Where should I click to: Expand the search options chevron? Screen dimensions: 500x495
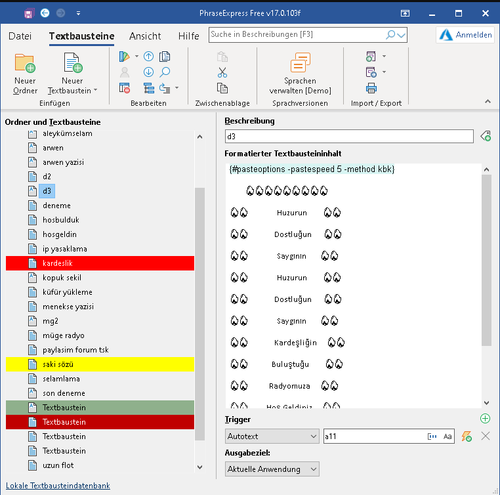tap(401, 35)
